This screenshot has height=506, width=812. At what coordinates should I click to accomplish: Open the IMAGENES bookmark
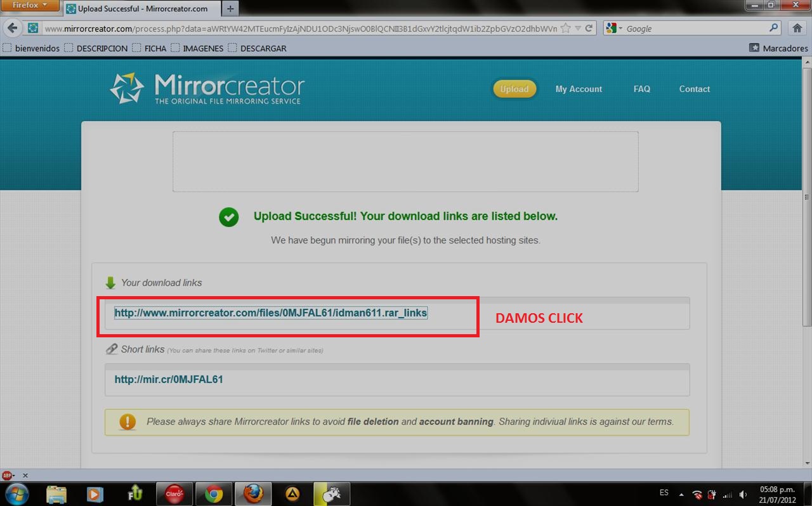click(197, 48)
